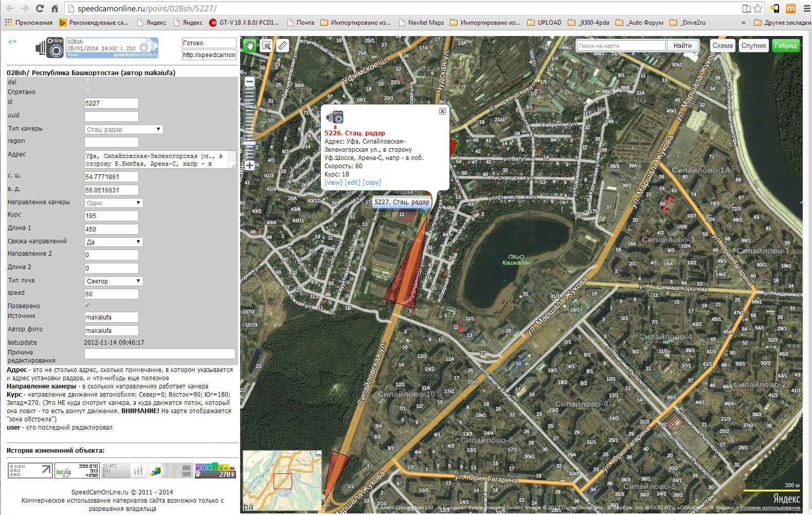Collapse the overview minimap
Image resolution: width=812 pixels, height=515 pixels.
pos(318,454)
